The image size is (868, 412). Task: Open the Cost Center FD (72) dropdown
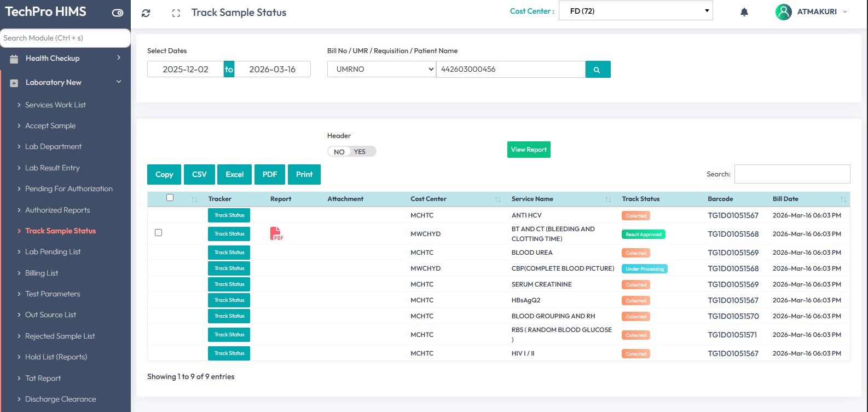click(635, 11)
